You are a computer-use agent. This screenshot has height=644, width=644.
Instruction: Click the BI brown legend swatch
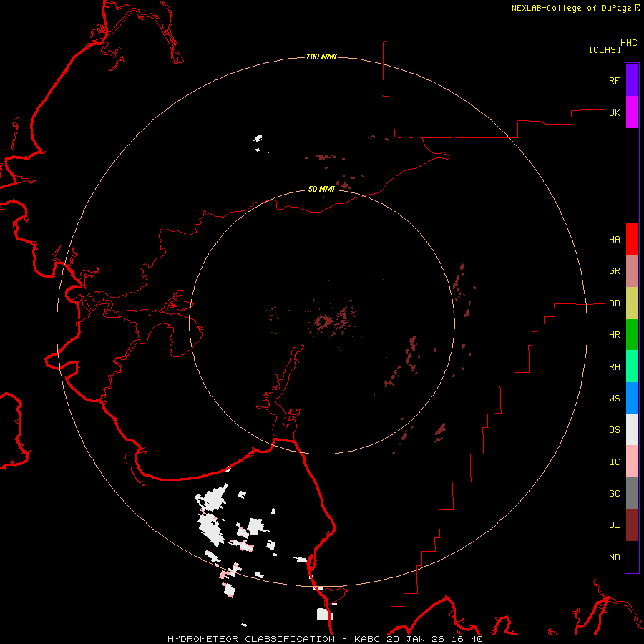632,525
